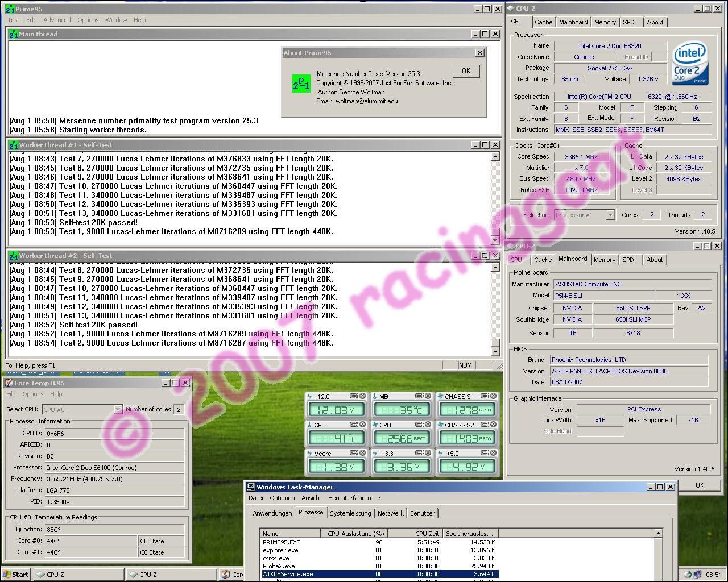Open settings icon on MB temperature widget
This screenshot has height=582, width=728.
tap(419, 396)
